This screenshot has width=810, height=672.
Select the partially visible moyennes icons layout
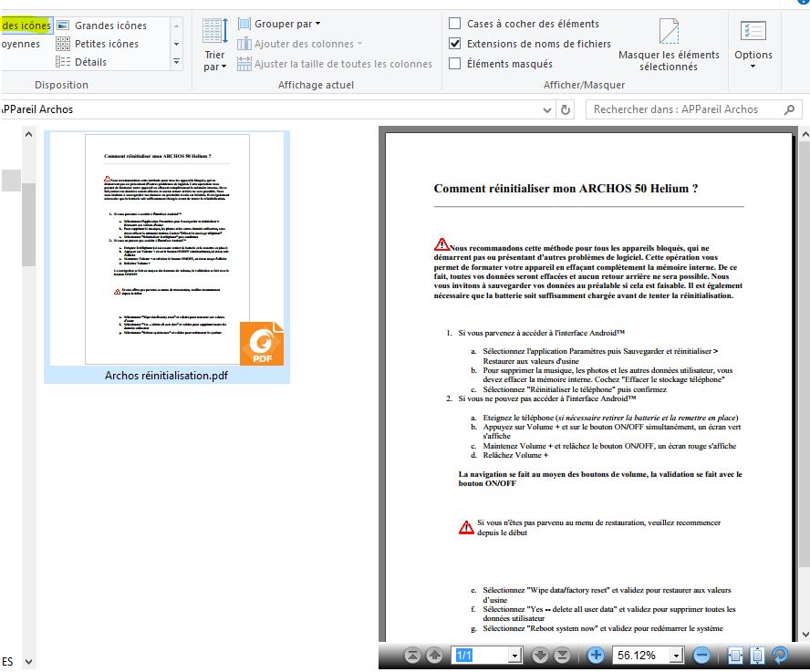[20, 44]
